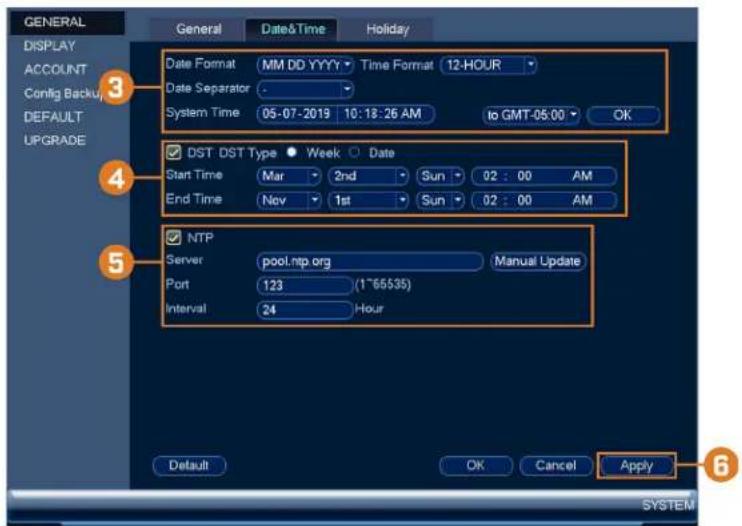The height and width of the screenshot is (526, 742).
Task: Expand the Time Format dropdown
Action: tap(488, 65)
